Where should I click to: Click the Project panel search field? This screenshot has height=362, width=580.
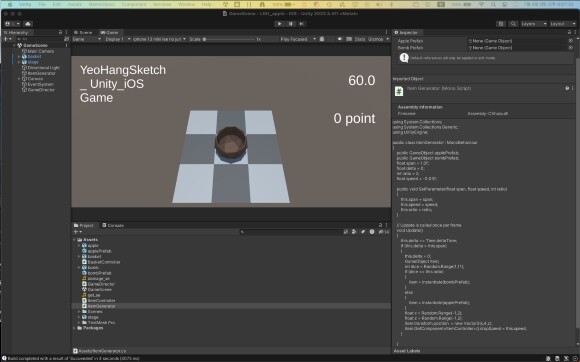pyautogui.click(x=290, y=232)
